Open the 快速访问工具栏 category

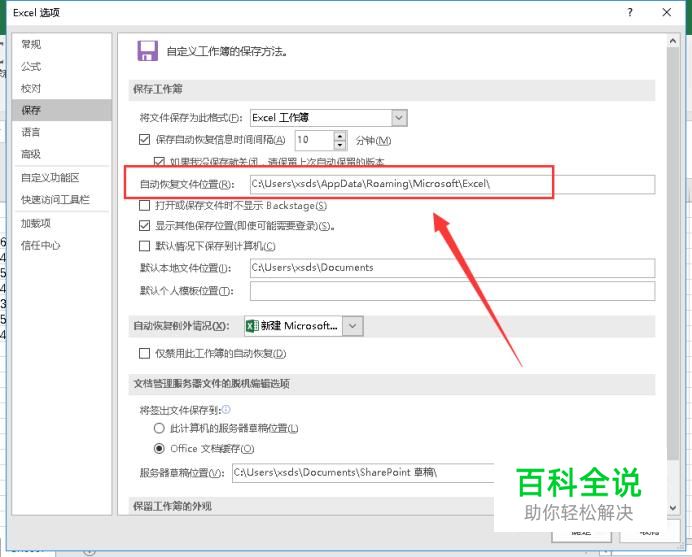(55, 199)
